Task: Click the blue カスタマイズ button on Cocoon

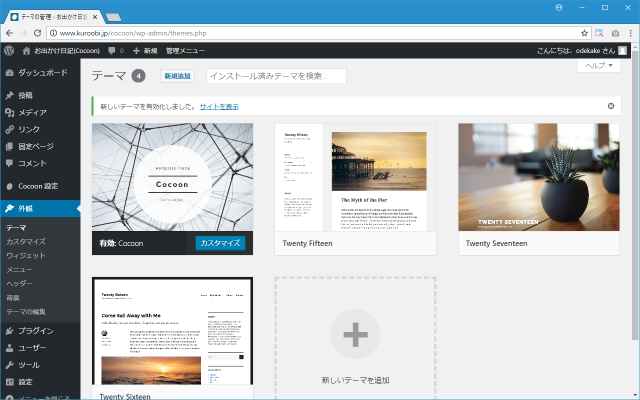Action: pos(220,243)
